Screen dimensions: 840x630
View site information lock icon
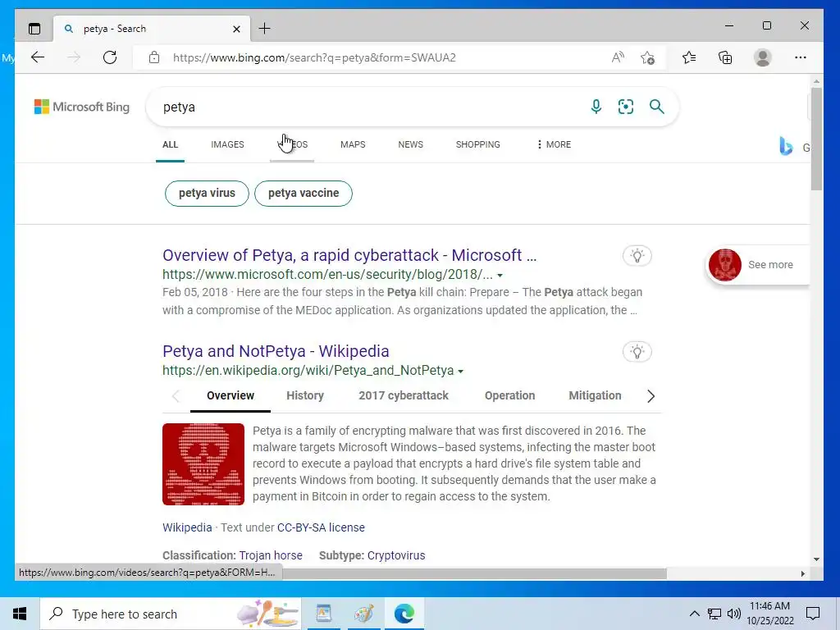pyautogui.click(x=154, y=57)
